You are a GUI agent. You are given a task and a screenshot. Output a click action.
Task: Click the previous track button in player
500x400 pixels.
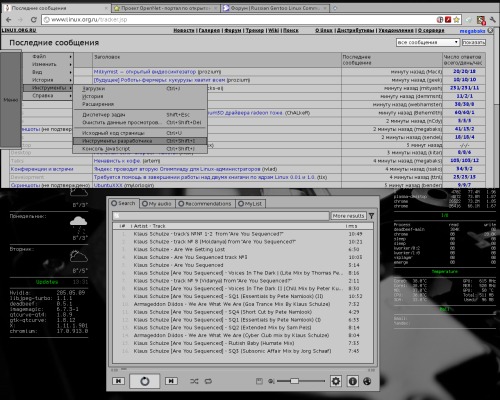[119, 381]
